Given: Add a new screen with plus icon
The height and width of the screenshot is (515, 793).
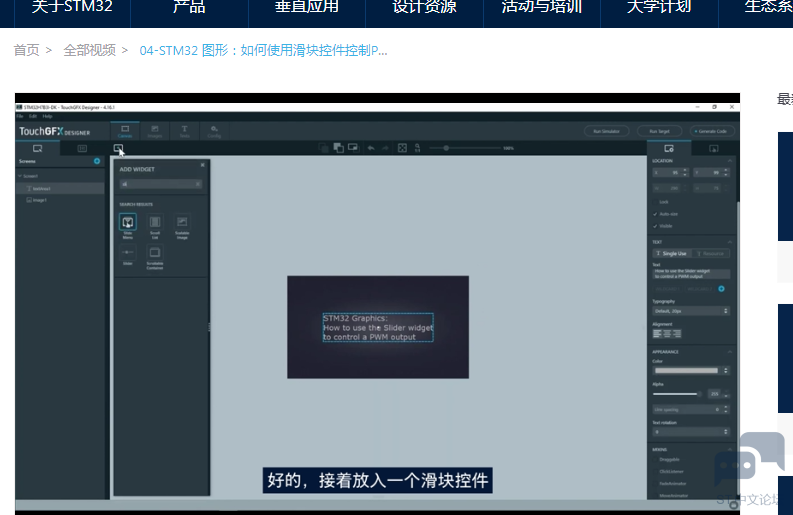Looking at the screenshot, I should (97, 161).
